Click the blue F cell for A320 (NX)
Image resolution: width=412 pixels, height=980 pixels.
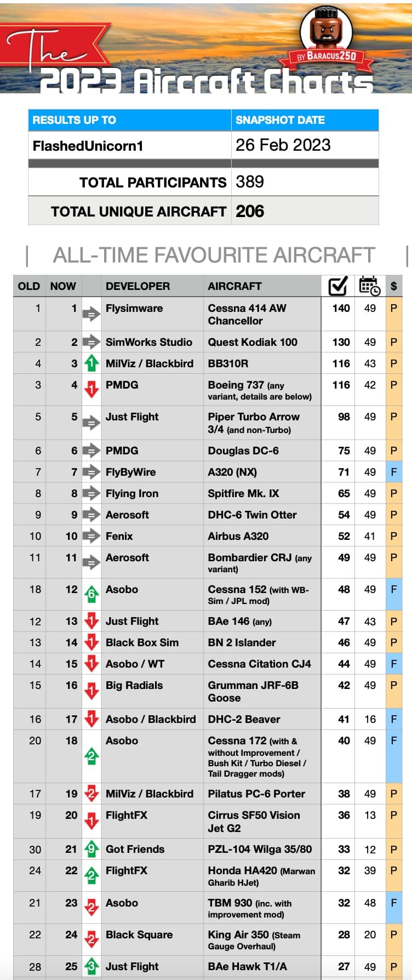393,472
